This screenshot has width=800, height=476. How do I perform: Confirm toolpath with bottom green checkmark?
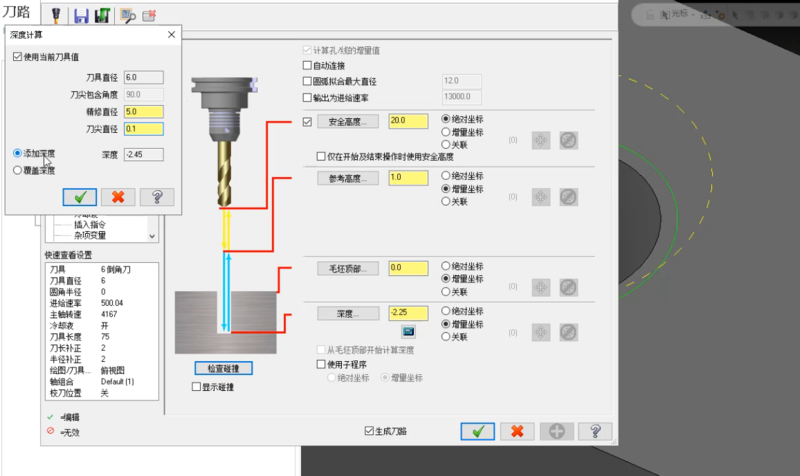coord(478,431)
